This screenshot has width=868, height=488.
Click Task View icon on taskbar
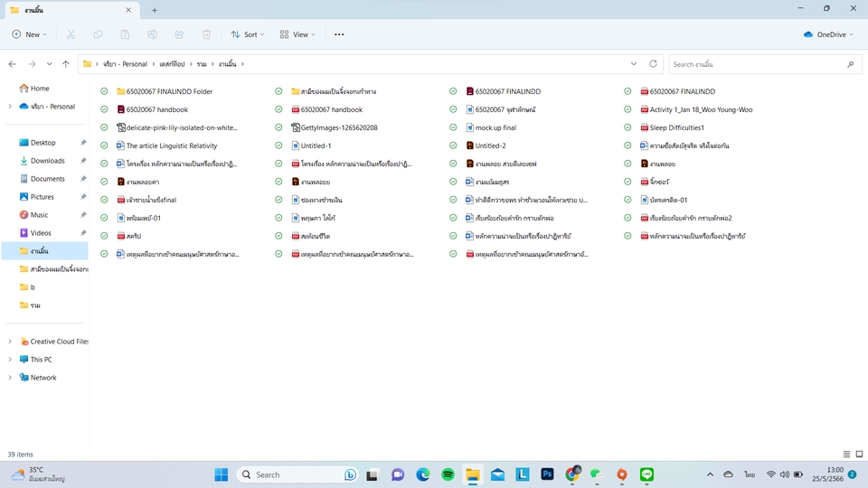coord(372,474)
